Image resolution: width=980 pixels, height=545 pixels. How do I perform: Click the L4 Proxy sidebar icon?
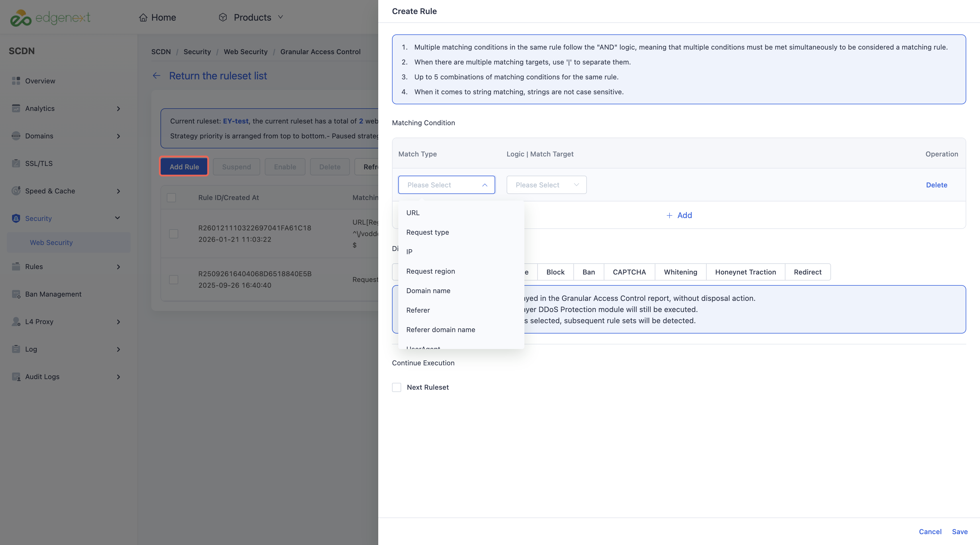click(16, 322)
